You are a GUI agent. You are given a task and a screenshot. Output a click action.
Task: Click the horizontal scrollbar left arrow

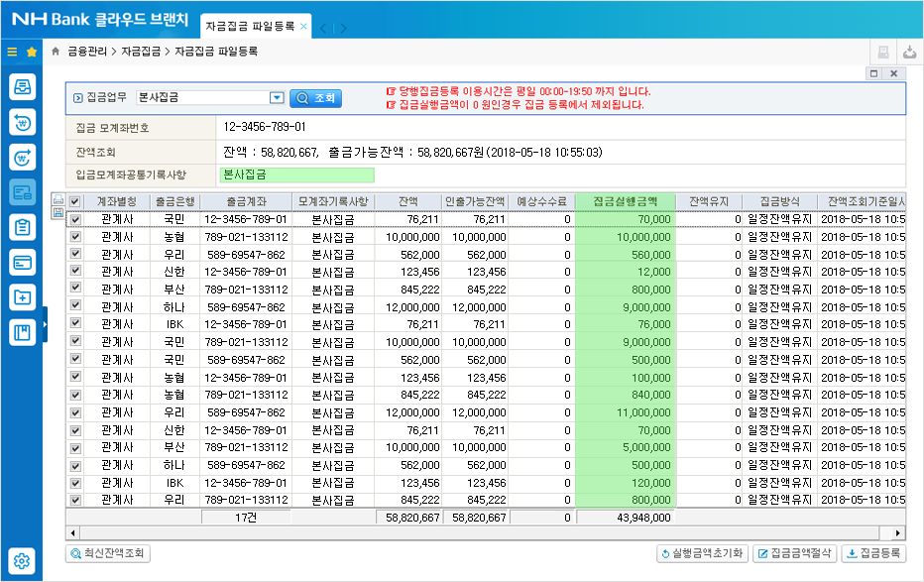[72, 533]
